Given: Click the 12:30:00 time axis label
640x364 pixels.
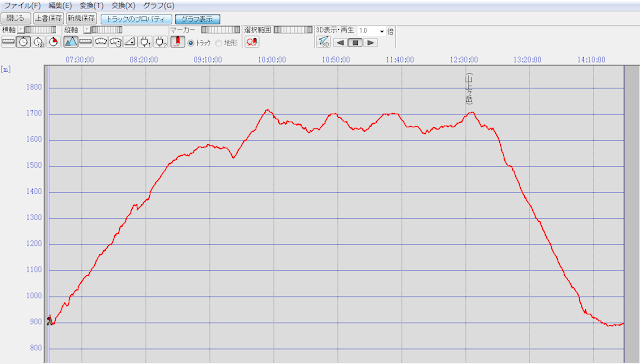Looking at the screenshot, I should coord(464,60).
